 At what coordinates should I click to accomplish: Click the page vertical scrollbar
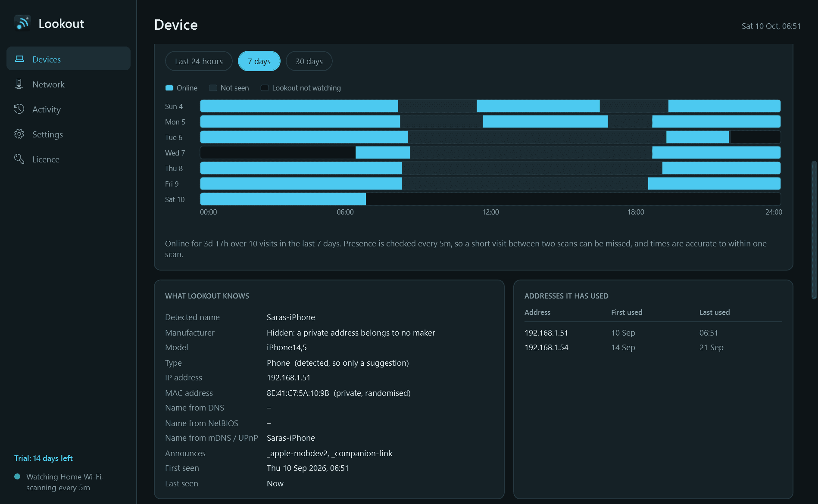click(814, 230)
